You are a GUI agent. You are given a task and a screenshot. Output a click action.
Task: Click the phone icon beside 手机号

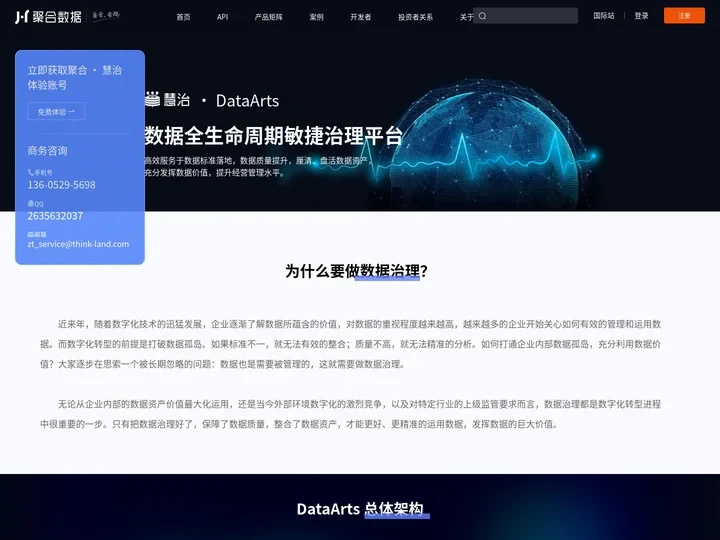(x=30, y=173)
